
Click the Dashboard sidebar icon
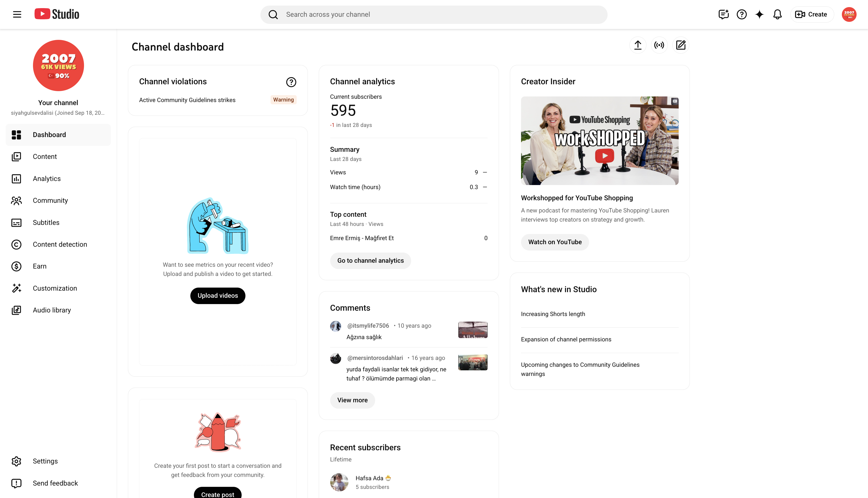(x=16, y=135)
